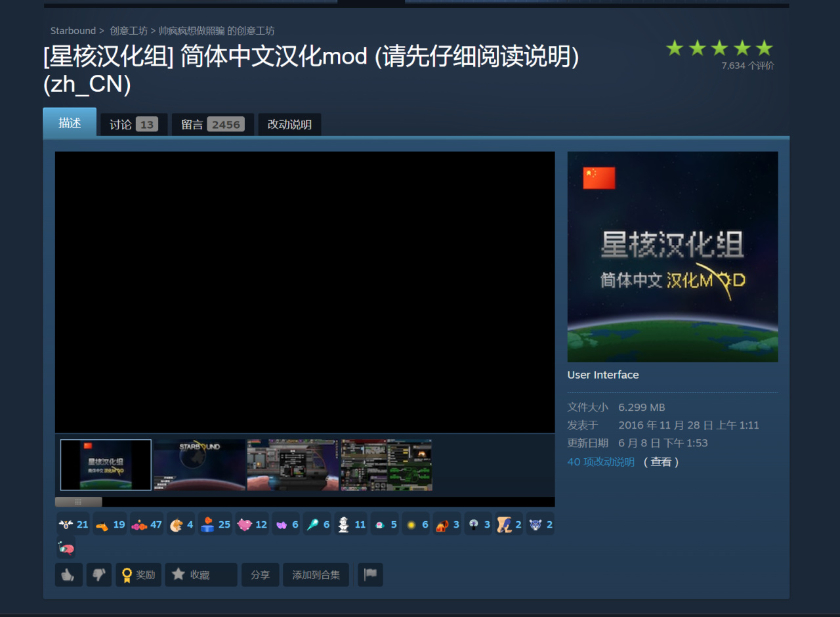Click the thumbnail strip scrollbar handle
The image size is (840, 617).
[x=78, y=501]
